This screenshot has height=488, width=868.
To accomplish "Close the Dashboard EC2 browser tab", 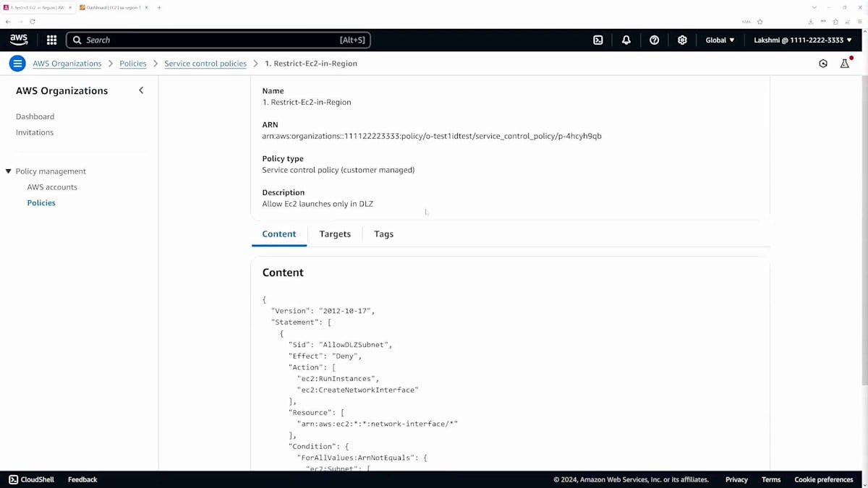I will [145, 7].
